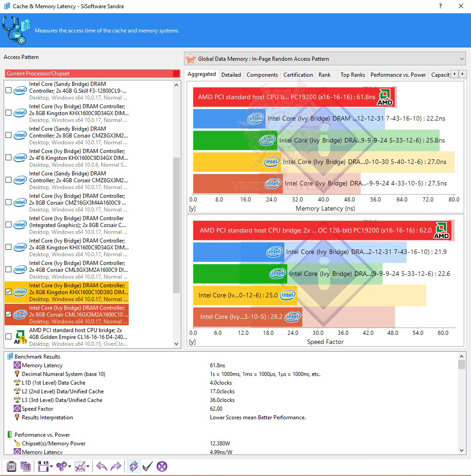Click the star icon in access pattern combo

(x=191, y=58)
